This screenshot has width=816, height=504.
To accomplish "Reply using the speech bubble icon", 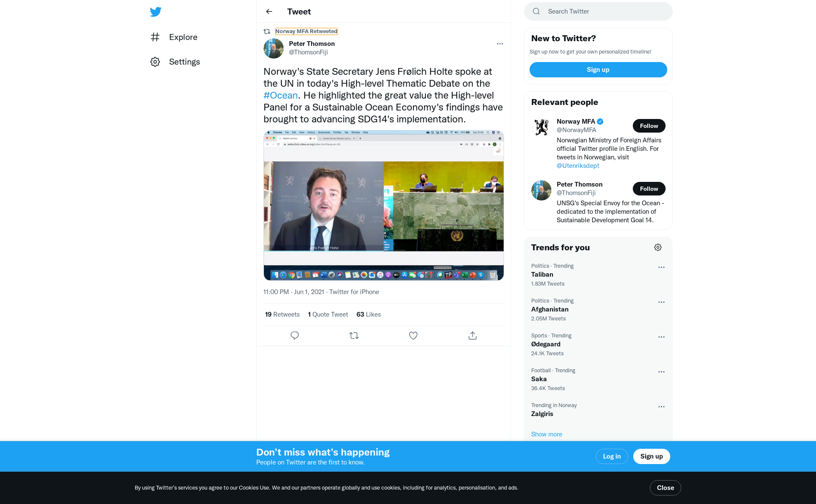I will pos(295,336).
